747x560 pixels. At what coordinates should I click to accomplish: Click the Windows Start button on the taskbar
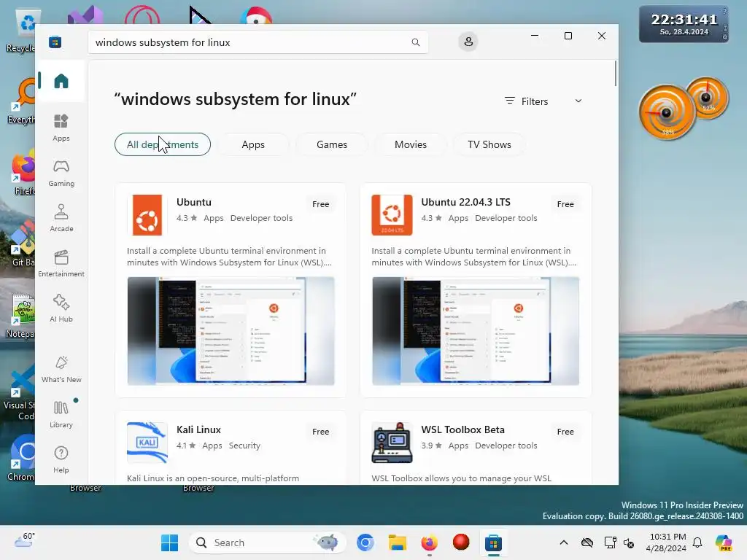tap(169, 542)
